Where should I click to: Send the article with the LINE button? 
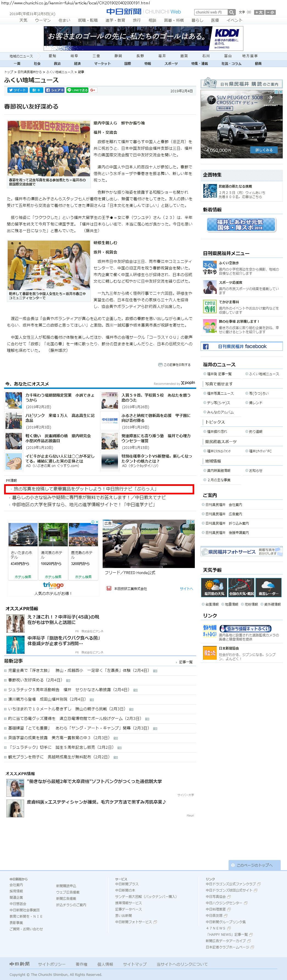[77, 90]
